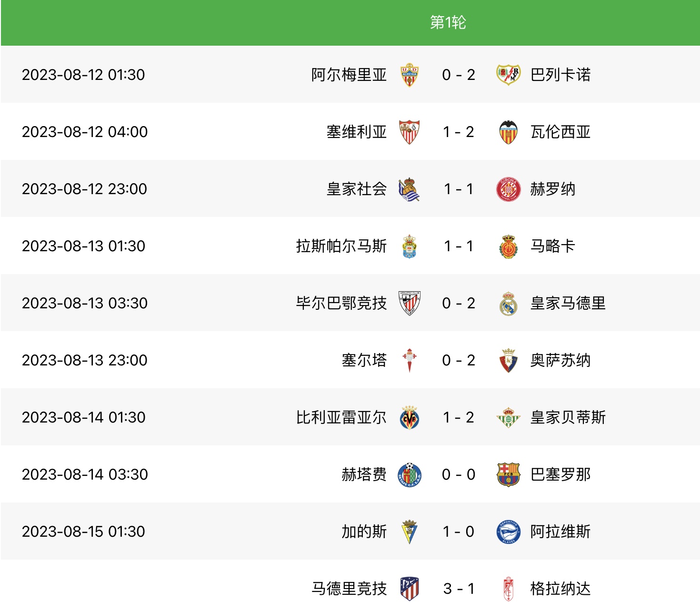Open team link 巴塞罗那
Viewport: 700px width, 610px height.
560,474
